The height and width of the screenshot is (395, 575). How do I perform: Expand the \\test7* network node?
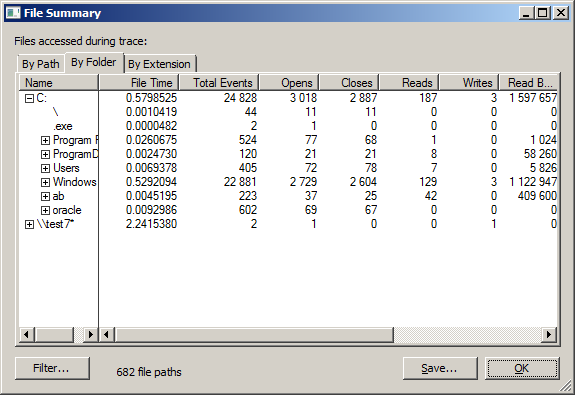click(29, 224)
